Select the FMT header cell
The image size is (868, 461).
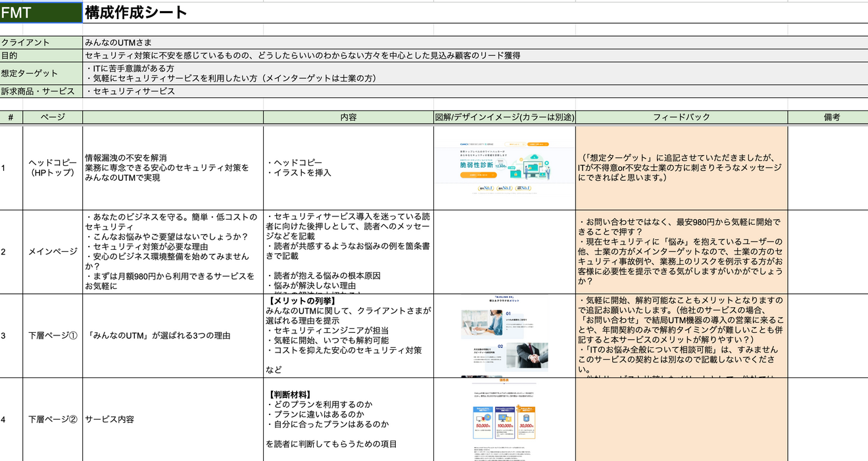[39, 12]
